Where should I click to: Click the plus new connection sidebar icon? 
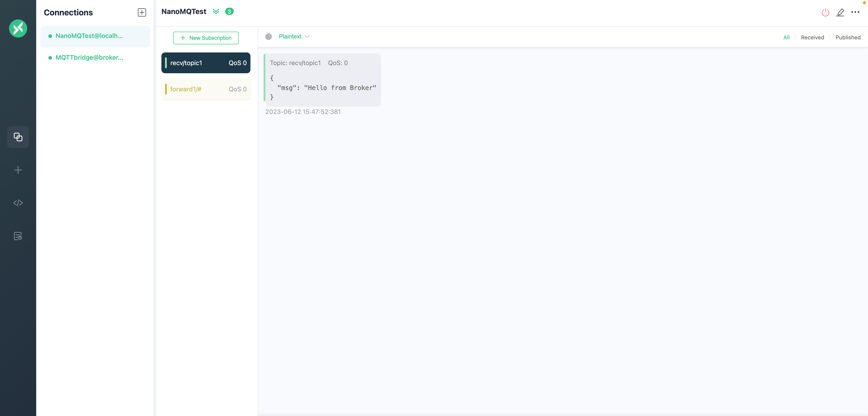coord(18,170)
